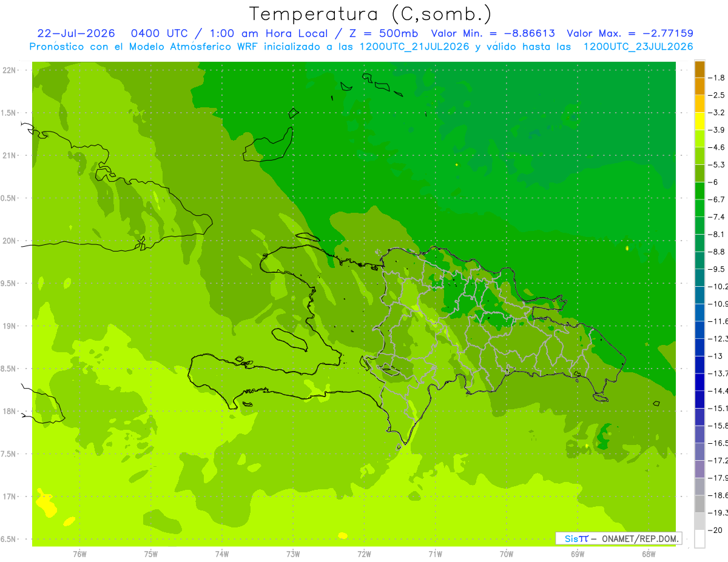
Task: Click the "76W" longitude axis label
Action: click(79, 554)
